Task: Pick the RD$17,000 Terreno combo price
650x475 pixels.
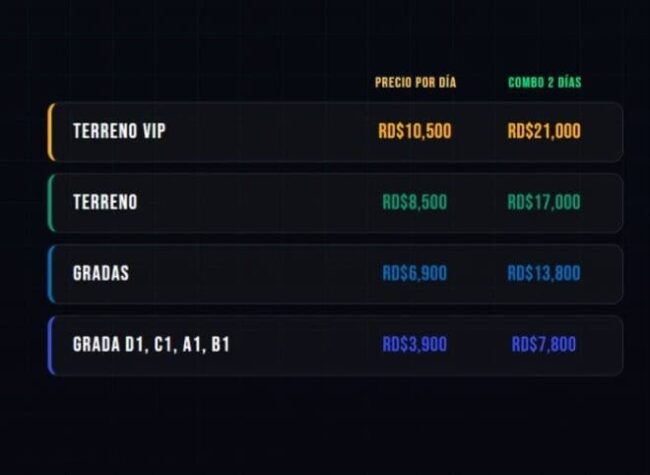Action: (544, 202)
